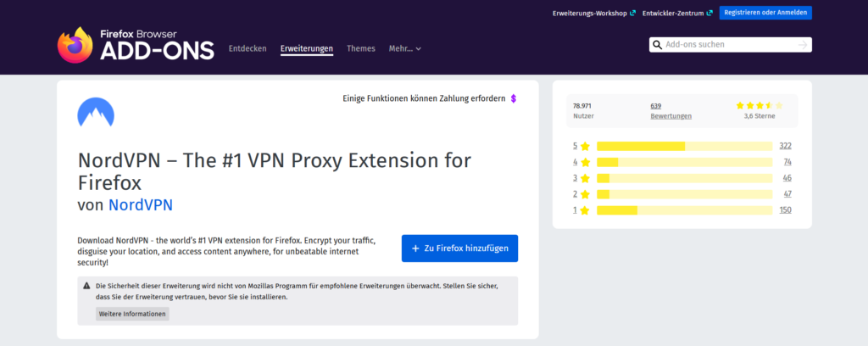Open the 639 Bewertungen link
This screenshot has width=868, height=346.
[x=670, y=111]
